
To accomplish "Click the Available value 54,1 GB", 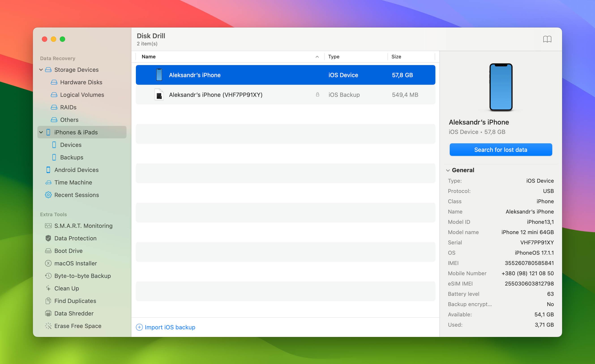I will pos(544,314).
